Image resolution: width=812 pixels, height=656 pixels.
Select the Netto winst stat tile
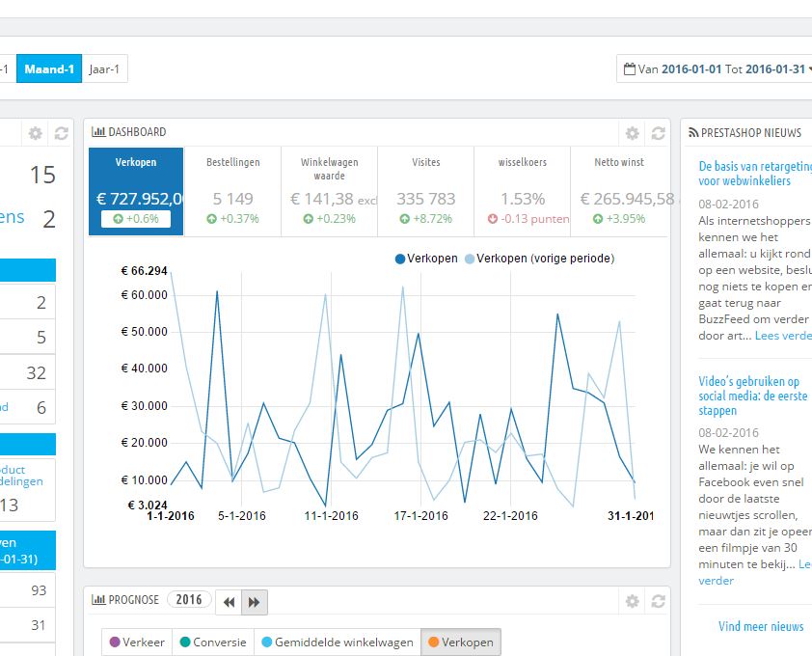pos(619,191)
